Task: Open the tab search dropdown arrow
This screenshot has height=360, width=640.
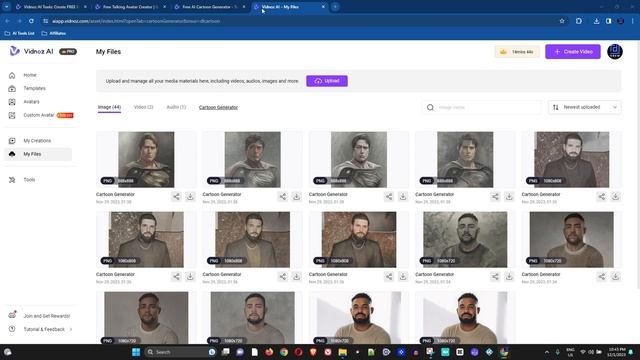Action: (x=7, y=7)
